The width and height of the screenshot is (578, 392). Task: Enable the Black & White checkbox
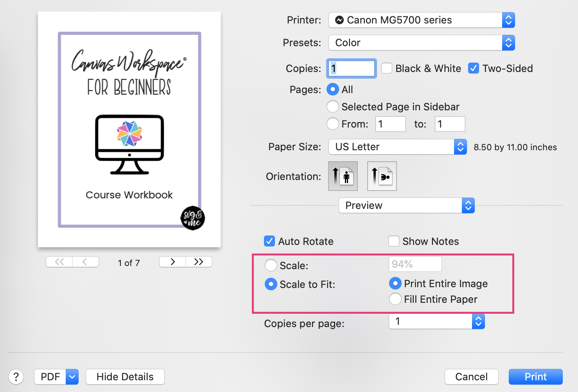click(387, 68)
